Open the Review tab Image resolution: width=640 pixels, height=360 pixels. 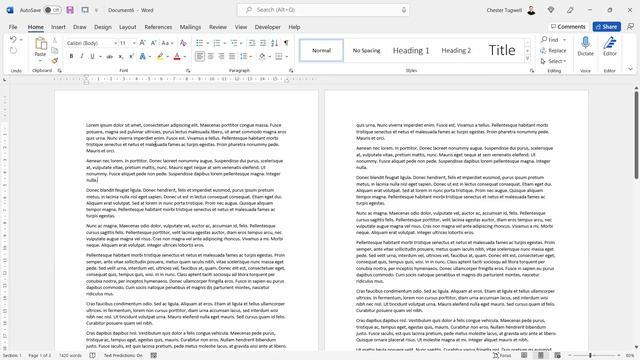[x=218, y=27]
